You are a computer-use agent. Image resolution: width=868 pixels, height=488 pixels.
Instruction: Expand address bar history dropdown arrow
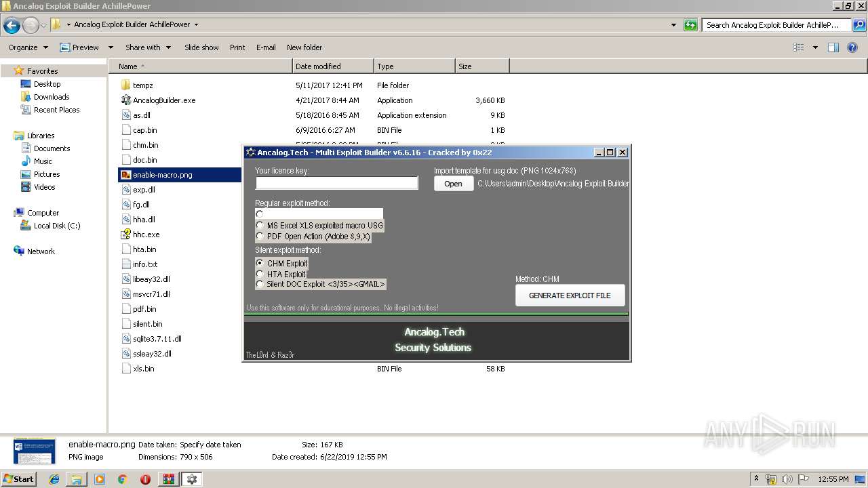coord(673,25)
